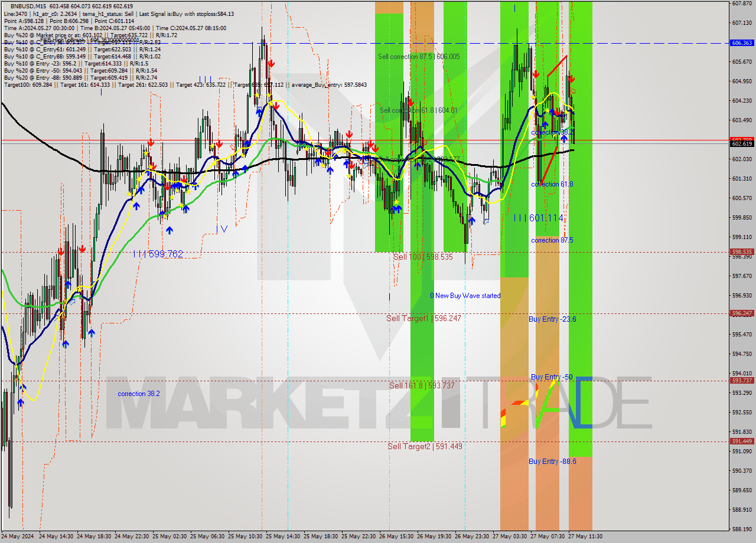Click the '27 May 03:30' time axis label
The width and height of the screenshot is (756, 543).
pos(510,537)
